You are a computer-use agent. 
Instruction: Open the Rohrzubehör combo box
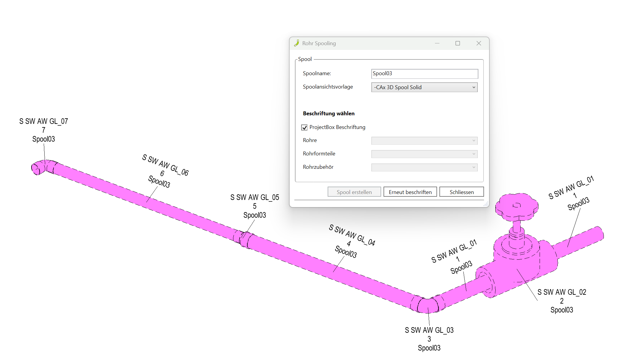click(424, 167)
